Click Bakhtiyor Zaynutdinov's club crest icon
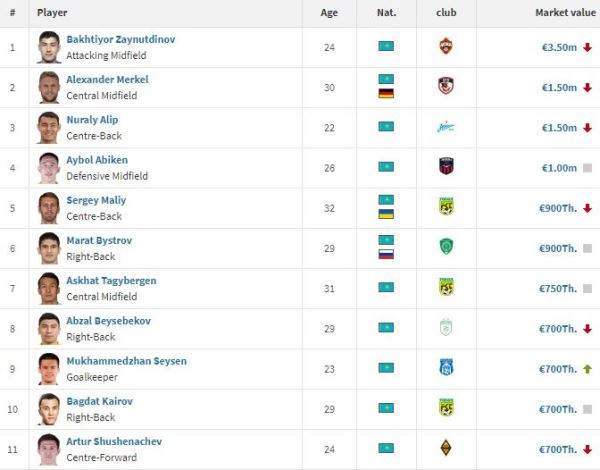600x470 pixels. pos(446,47)
